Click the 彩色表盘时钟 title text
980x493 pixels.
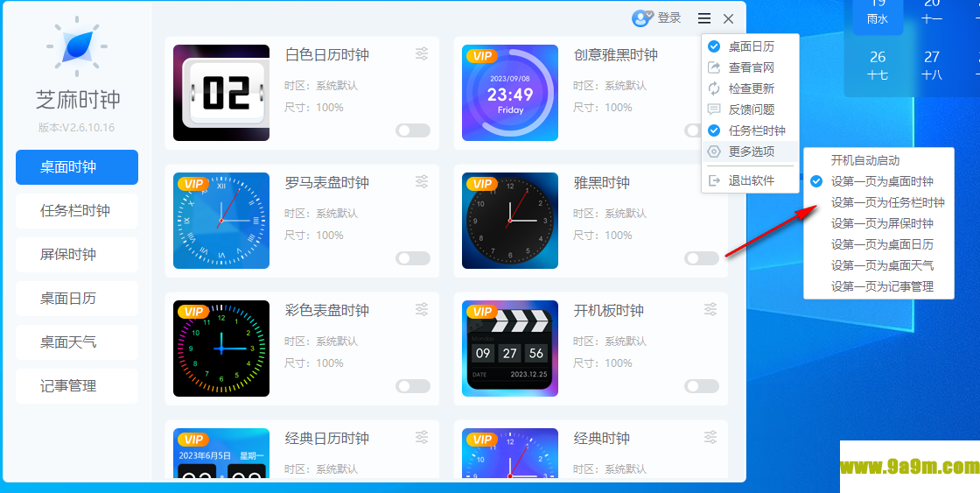pyautogui.click(x=327, y=310)
